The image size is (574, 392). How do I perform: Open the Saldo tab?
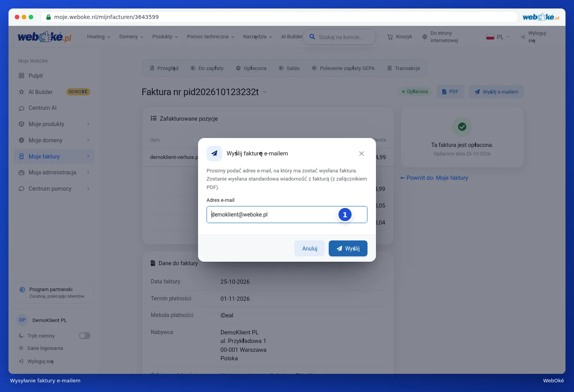289,68
